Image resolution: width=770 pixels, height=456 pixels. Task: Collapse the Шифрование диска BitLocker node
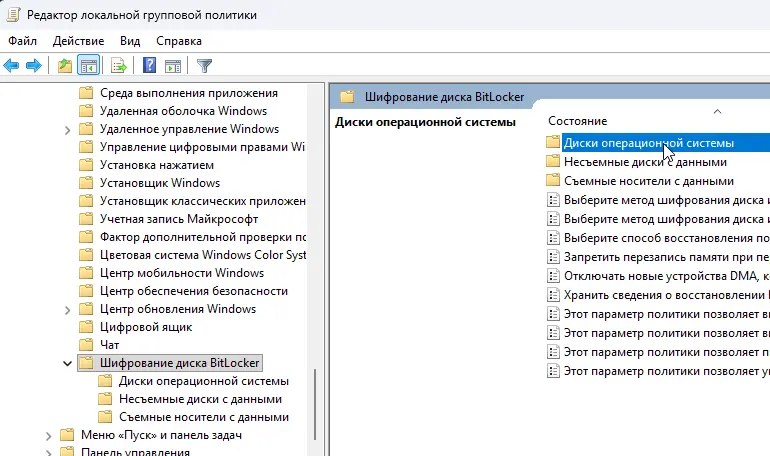[67, 363]
